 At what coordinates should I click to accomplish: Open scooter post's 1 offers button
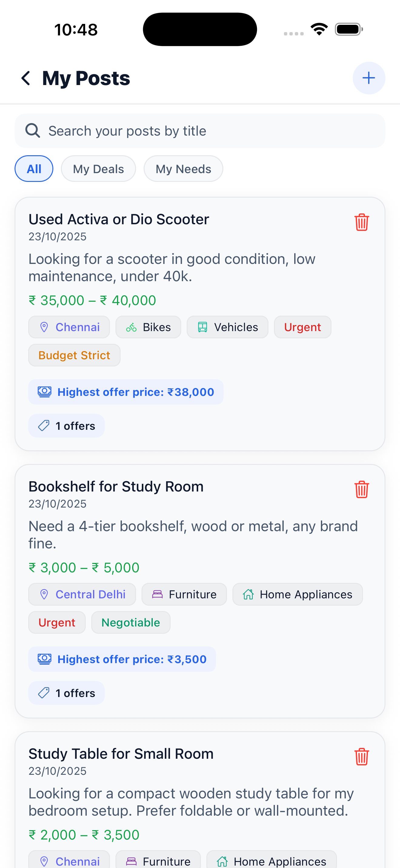point(66,426)
